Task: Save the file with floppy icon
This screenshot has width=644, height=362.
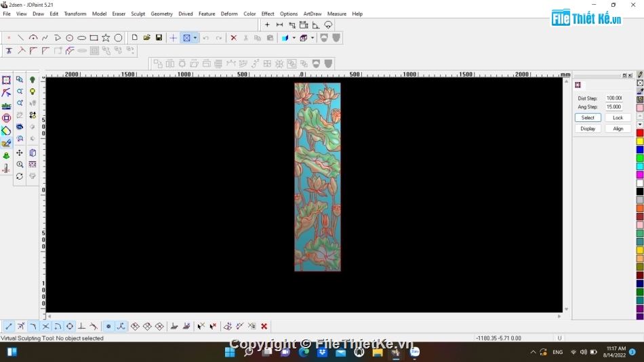Action: (x=159, y=38)
